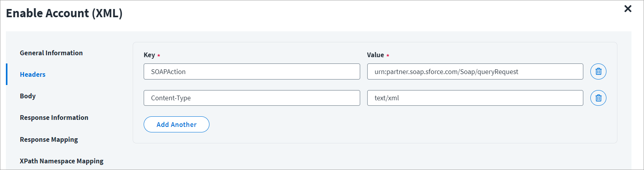This screenshot has height=170, width=644.
Task: Click the required asterisk beside Value
Action: coord(388,56)
